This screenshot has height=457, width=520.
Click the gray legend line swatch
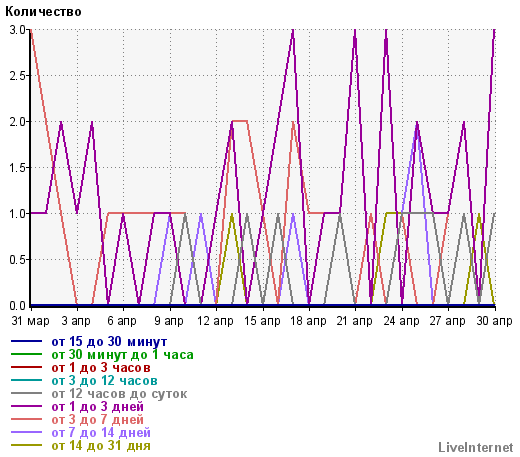click(26, 393)
